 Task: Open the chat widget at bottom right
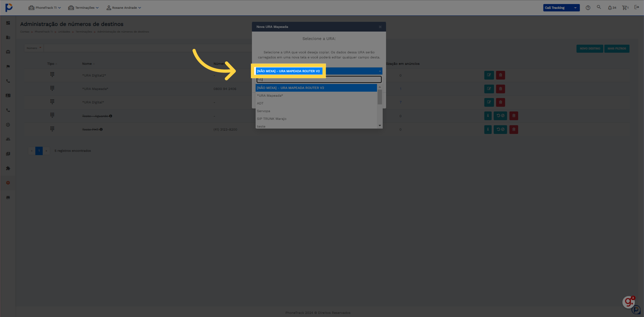point(629,302)
